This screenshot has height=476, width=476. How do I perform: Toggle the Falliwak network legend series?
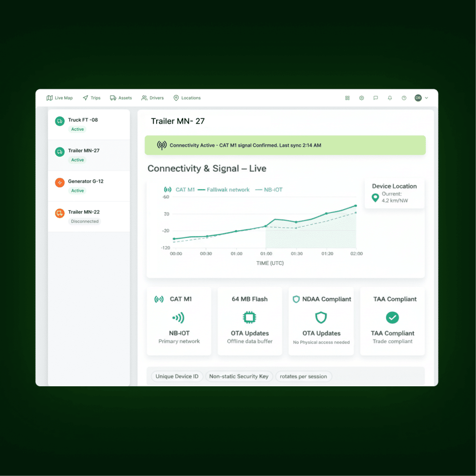[224, 190]
